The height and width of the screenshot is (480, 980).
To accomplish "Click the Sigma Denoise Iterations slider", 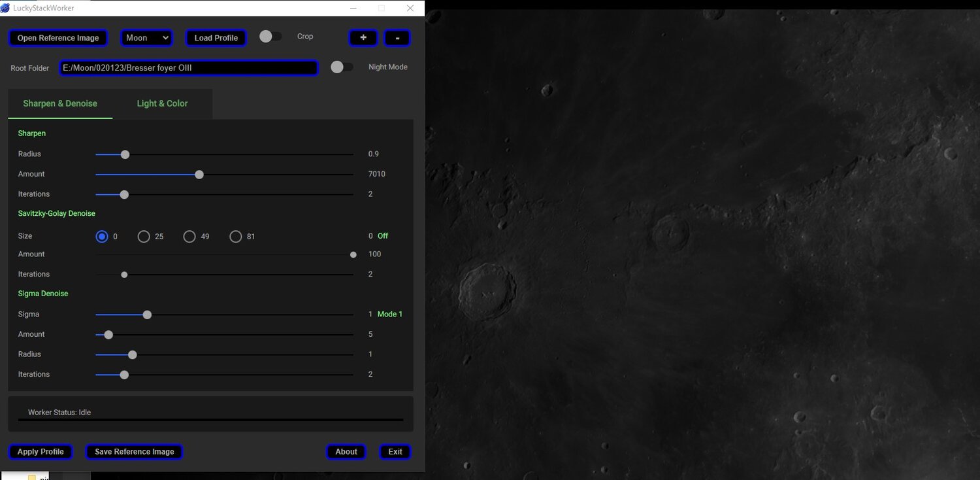I will click(x=224, y=375).
